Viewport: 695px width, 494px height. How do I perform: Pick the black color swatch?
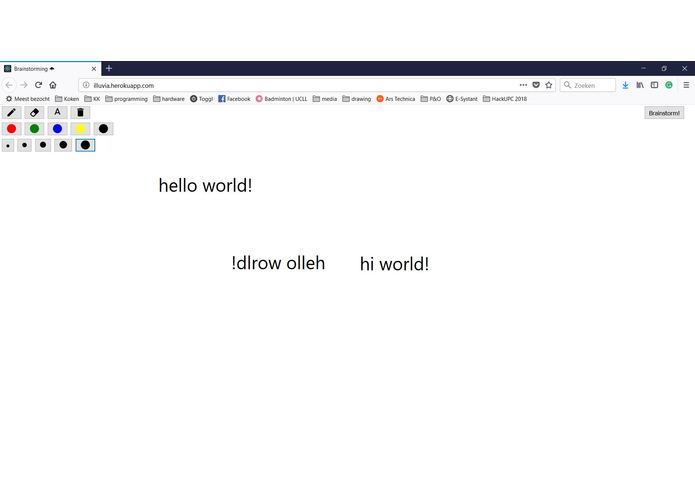[103, 129]
